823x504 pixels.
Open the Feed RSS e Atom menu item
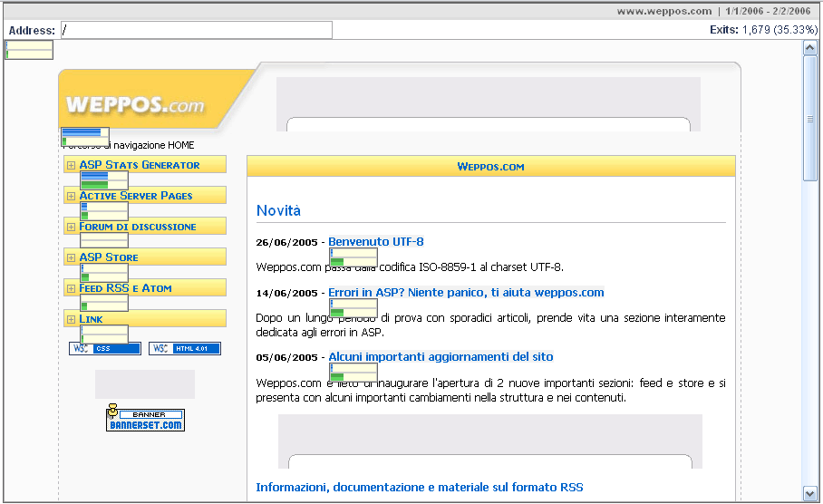125,288
